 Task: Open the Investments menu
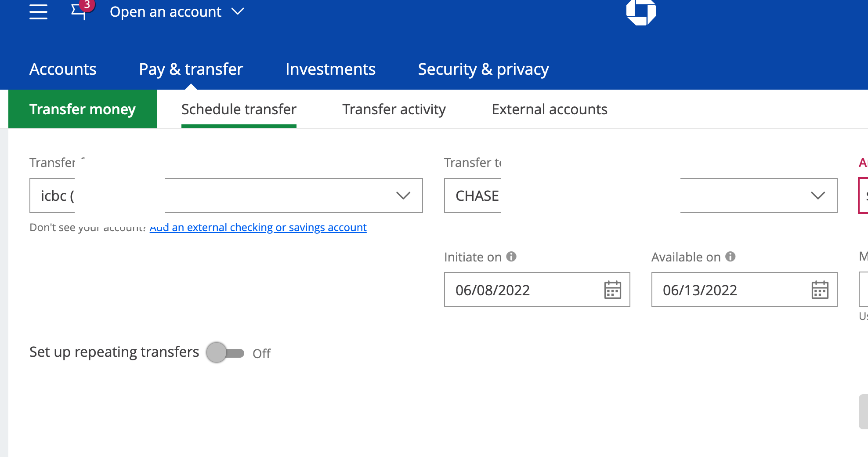(x=330, y=69)
